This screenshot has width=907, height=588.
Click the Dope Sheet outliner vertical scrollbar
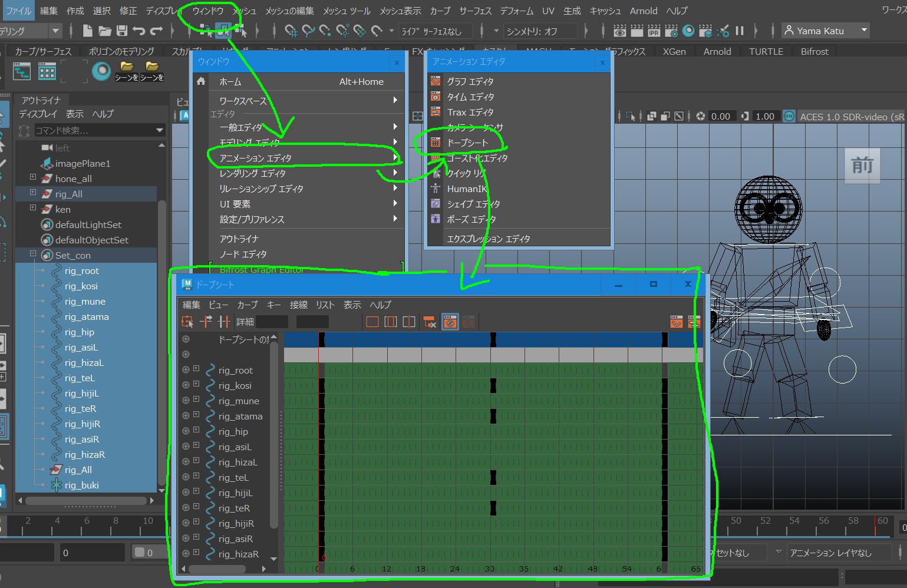(273, 435)
